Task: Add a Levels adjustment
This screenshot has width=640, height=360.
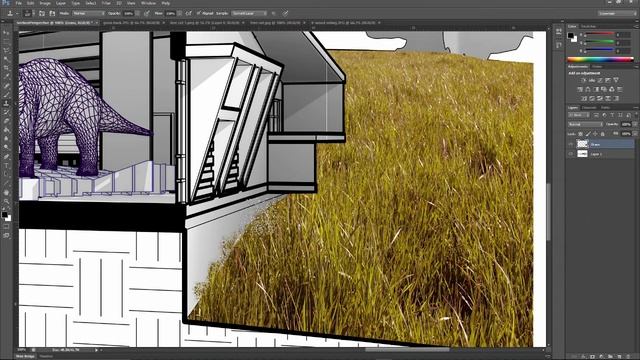Action: tap(591, 80)
